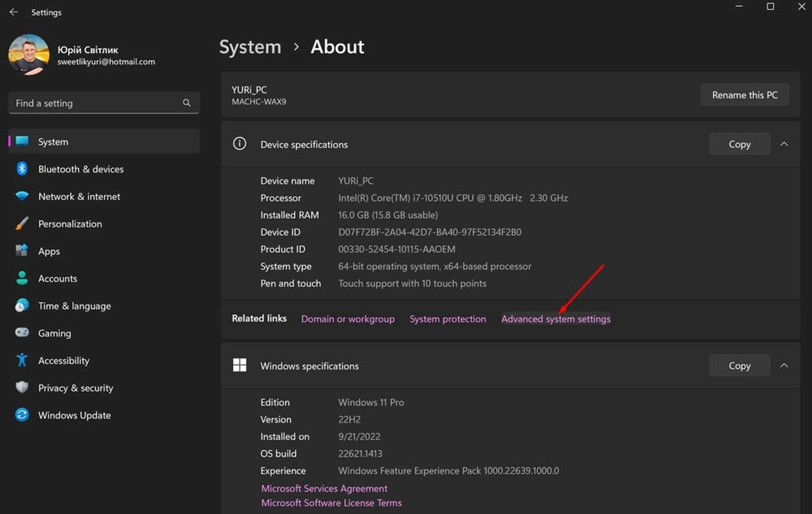The image size is (812, 514).
Task: Open Apps settings label
Action: coord(49,251)
